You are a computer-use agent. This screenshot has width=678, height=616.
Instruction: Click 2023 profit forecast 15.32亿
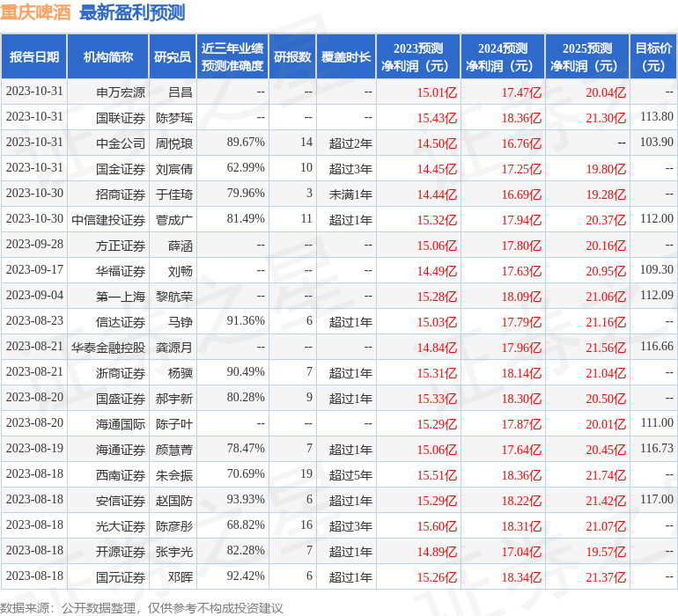(x=437, y=220)
